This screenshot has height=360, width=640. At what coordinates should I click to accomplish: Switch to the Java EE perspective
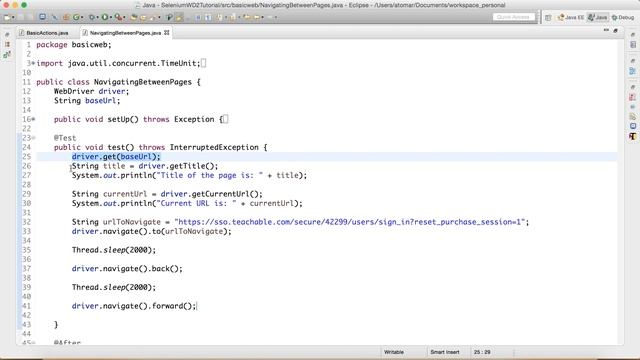point(571,18)
